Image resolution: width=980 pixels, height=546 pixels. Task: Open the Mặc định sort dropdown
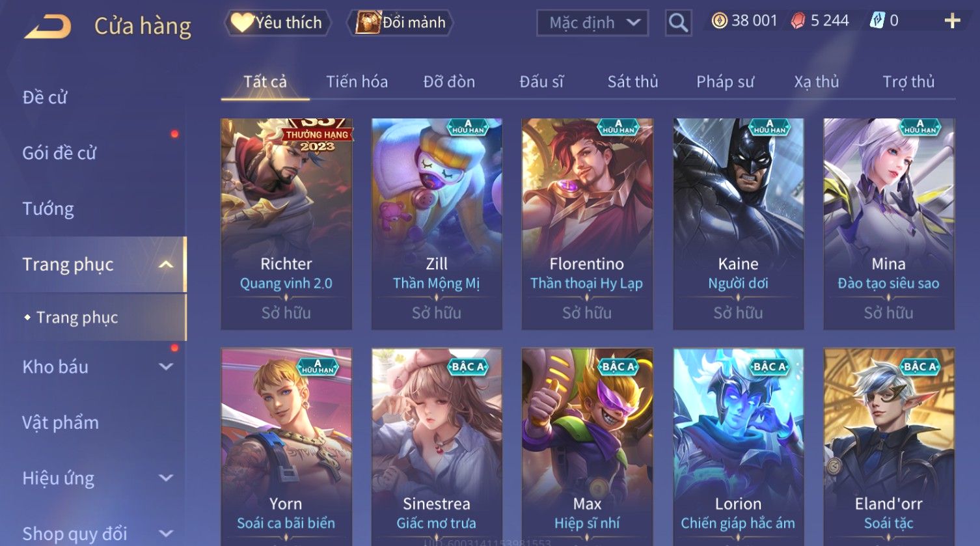[x=592, y=23]
